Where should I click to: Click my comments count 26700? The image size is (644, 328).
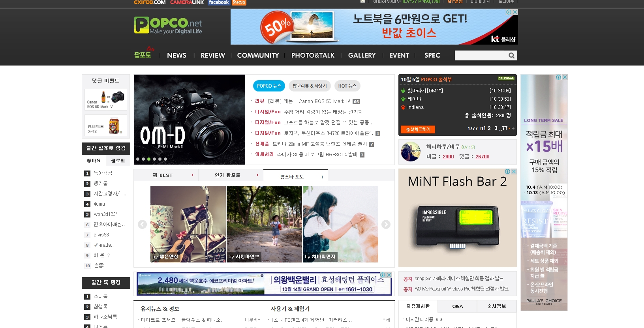[x=482, y=157]
